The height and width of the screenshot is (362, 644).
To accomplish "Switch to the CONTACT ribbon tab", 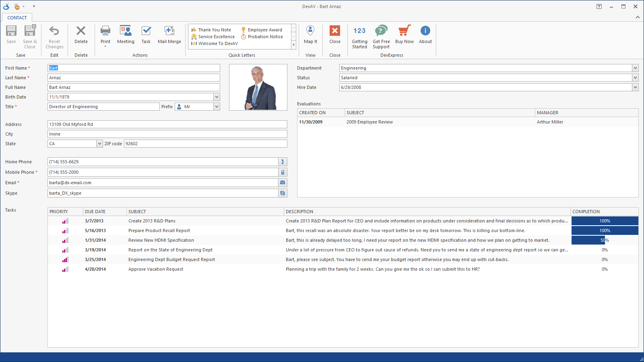I will [x=17, y=17].
